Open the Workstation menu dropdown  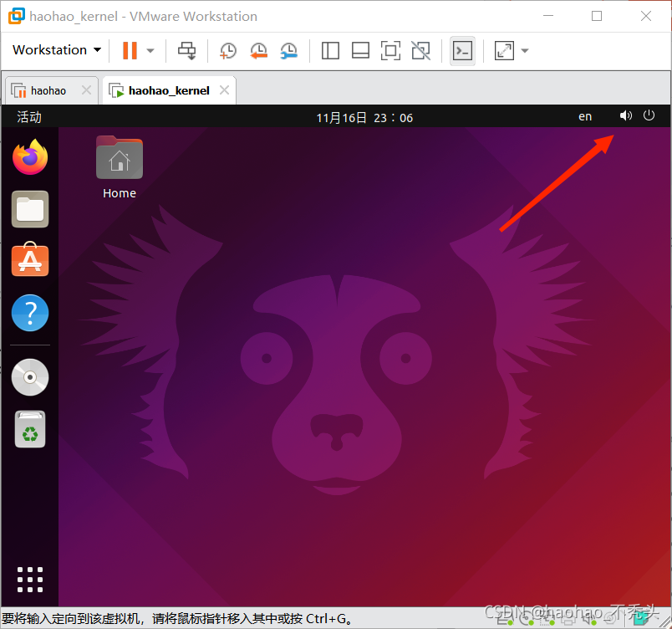(55, 50)
